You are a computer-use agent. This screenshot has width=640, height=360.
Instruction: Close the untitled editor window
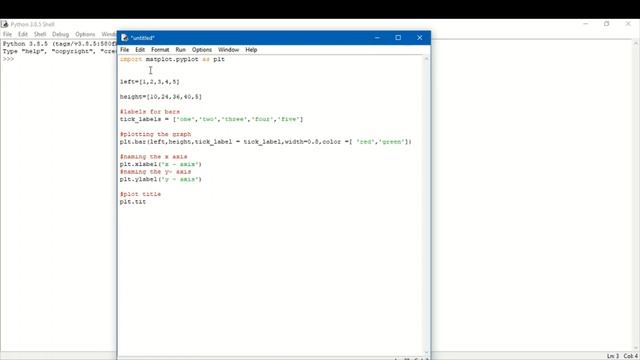[420, 38]
